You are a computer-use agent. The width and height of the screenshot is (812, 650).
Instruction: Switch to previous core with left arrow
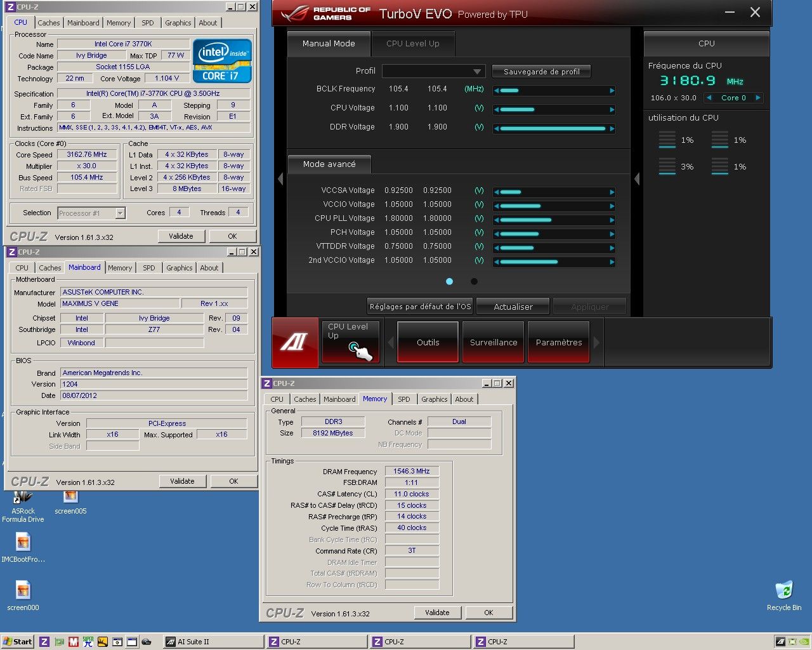point(709,98)
